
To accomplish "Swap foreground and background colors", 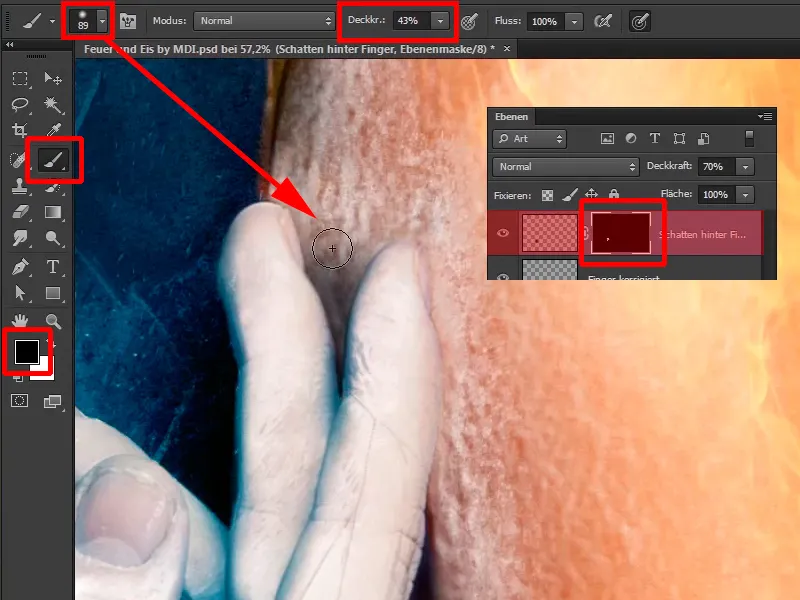I will coord(50,343).
